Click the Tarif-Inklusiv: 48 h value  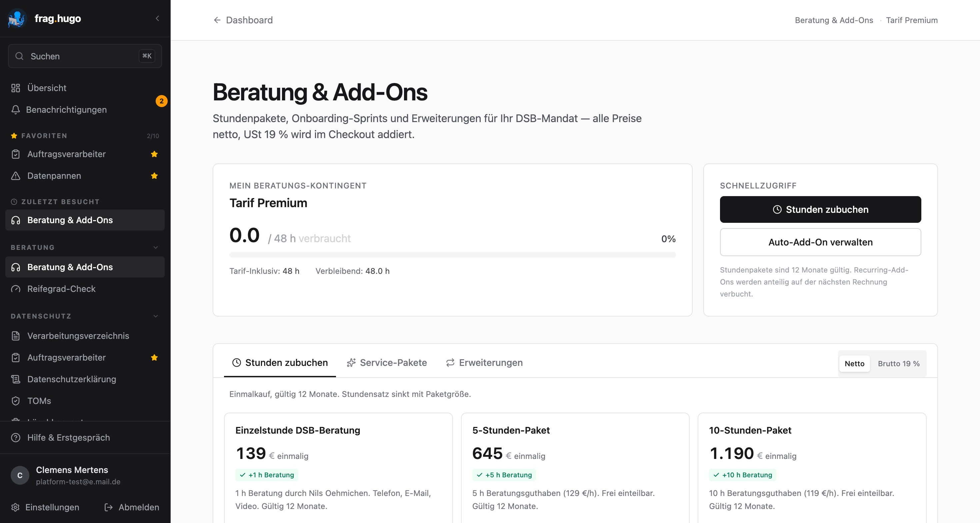264,271
